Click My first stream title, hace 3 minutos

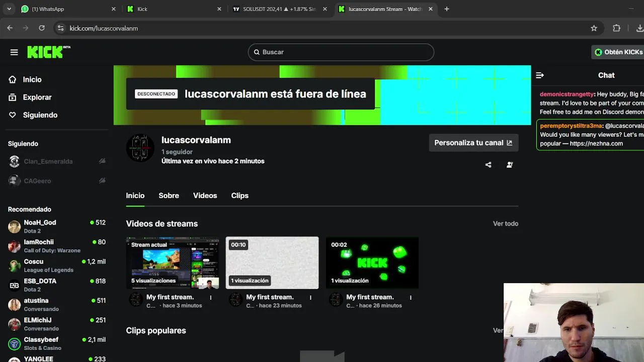(x=170, y=297)
